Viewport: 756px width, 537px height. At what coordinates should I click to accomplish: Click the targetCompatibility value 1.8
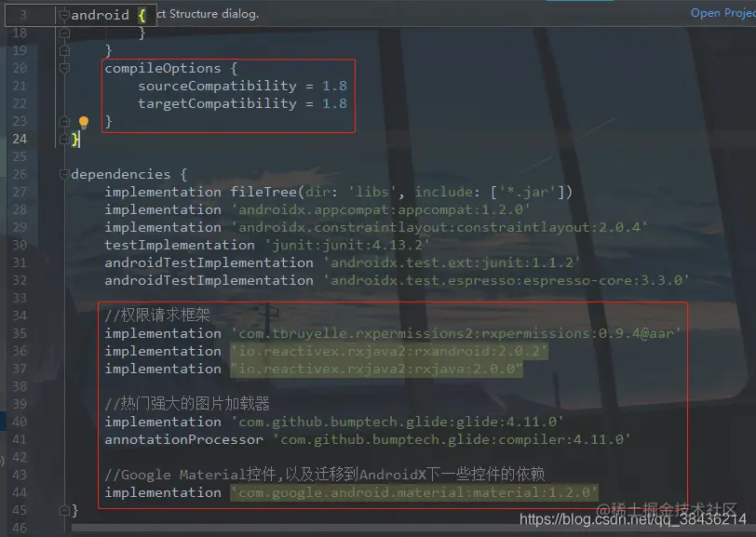coord(334,103)
